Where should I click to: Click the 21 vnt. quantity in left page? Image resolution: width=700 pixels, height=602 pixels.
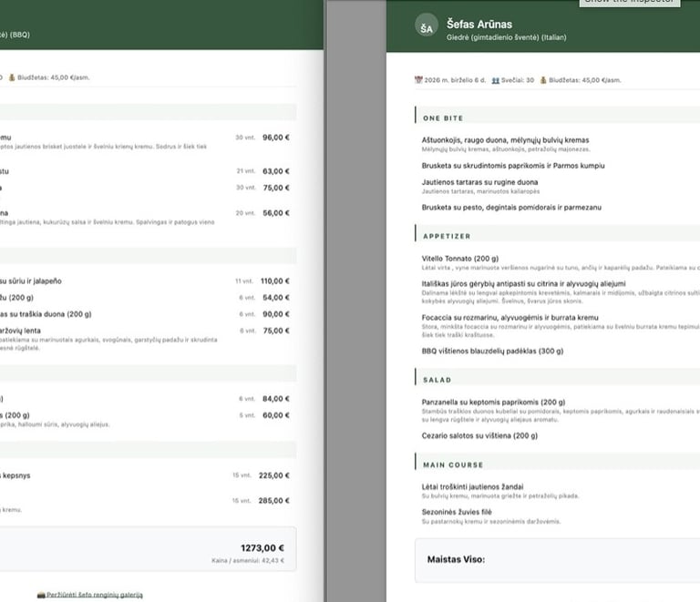point(245,171)
